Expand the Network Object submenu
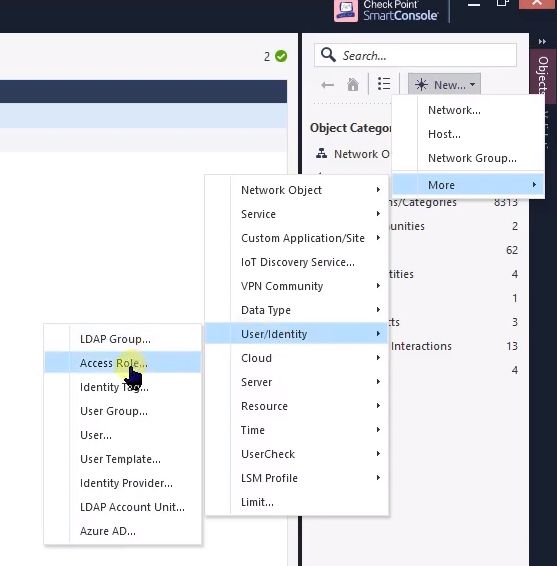 tap(297, 190)
